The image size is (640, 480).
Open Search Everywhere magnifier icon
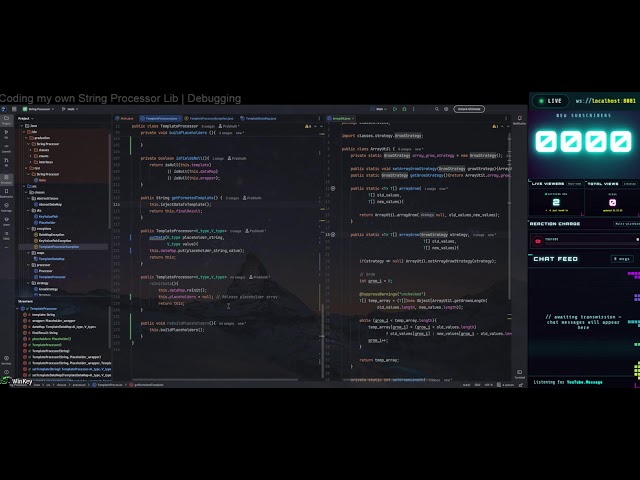point(437,109)
